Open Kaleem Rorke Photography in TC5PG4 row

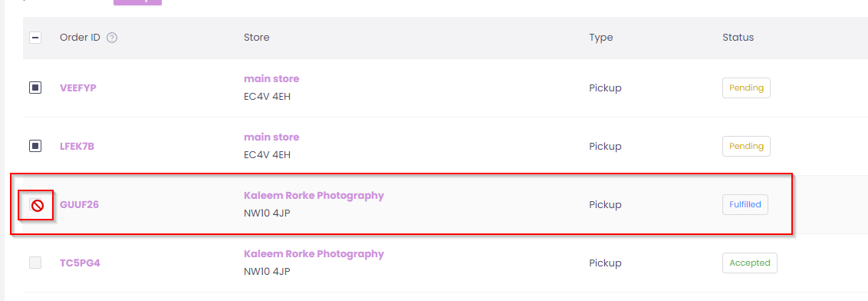(x=314, y=254)
